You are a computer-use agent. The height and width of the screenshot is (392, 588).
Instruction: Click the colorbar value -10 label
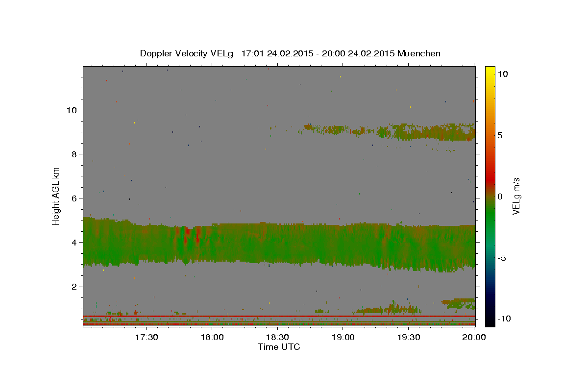(504, 318)
